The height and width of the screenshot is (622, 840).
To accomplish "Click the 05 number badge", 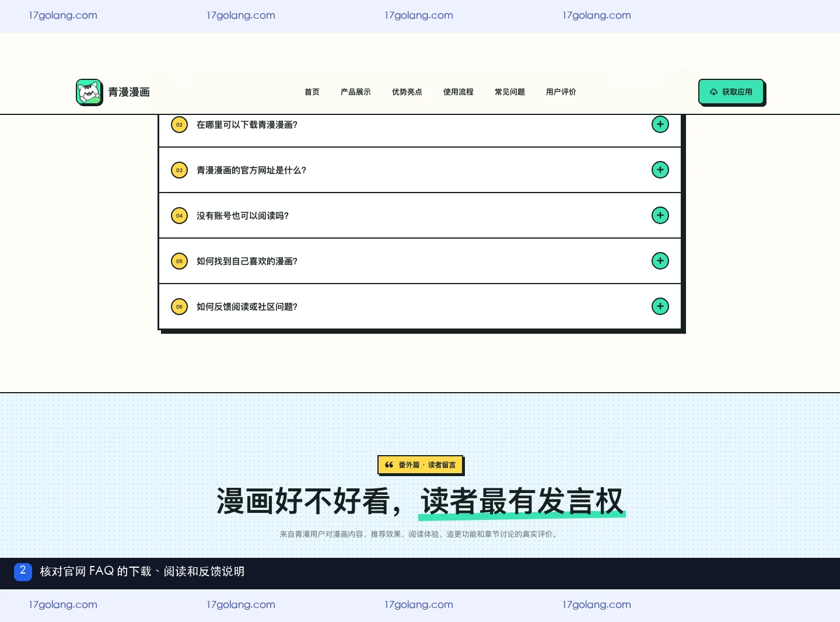I will (179, 261).
